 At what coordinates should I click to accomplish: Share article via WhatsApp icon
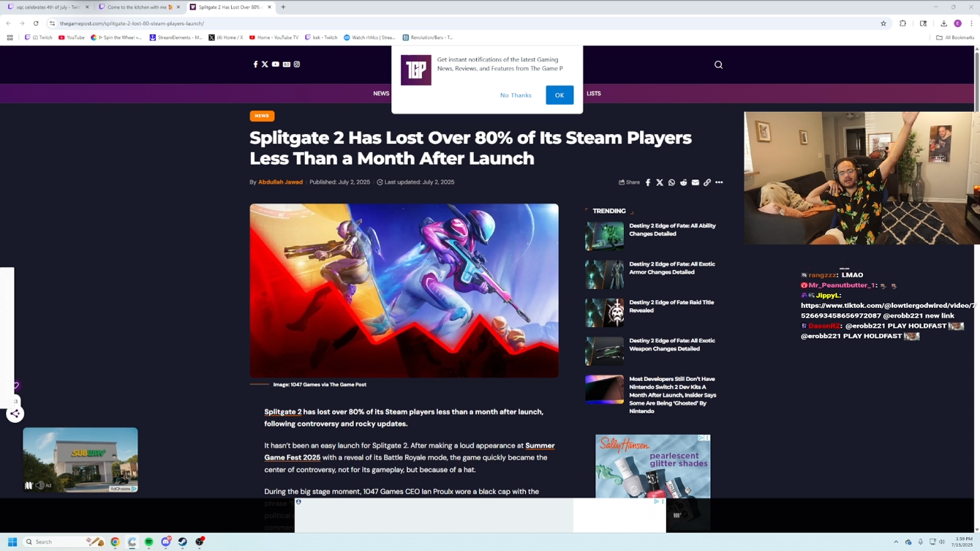[x=671, y=182]
